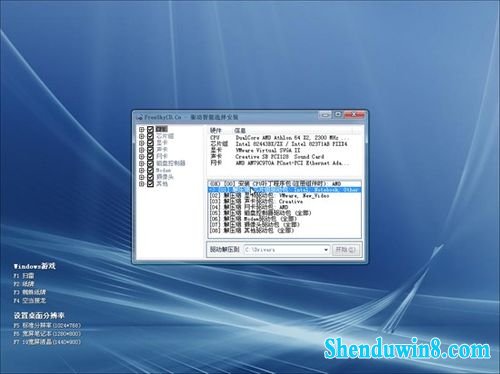Select the 其他 tree label
Screen dimensions: 500x374
[162, 184]
